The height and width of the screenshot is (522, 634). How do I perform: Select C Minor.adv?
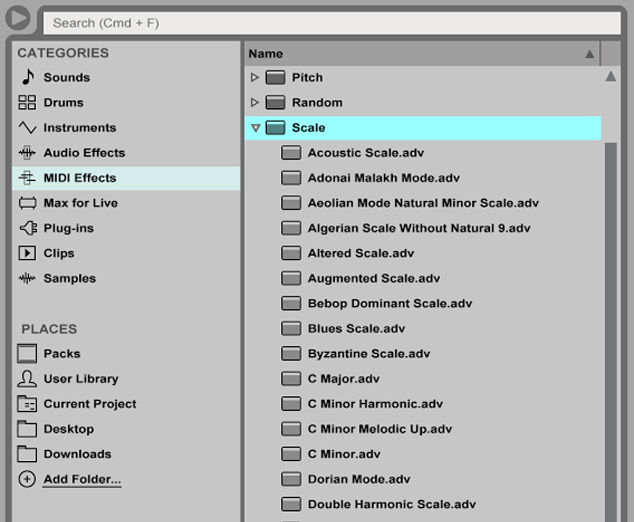[x=344, y=454]
